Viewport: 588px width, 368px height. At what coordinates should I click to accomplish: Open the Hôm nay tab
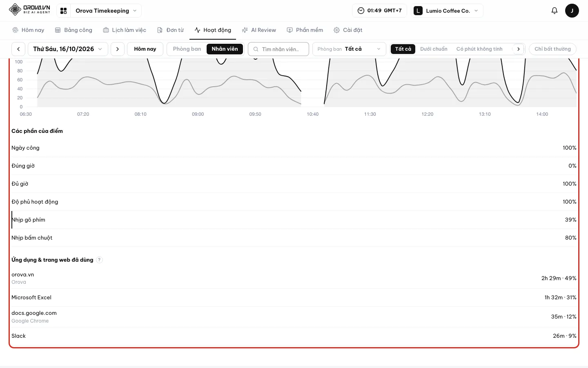[28, 30]
